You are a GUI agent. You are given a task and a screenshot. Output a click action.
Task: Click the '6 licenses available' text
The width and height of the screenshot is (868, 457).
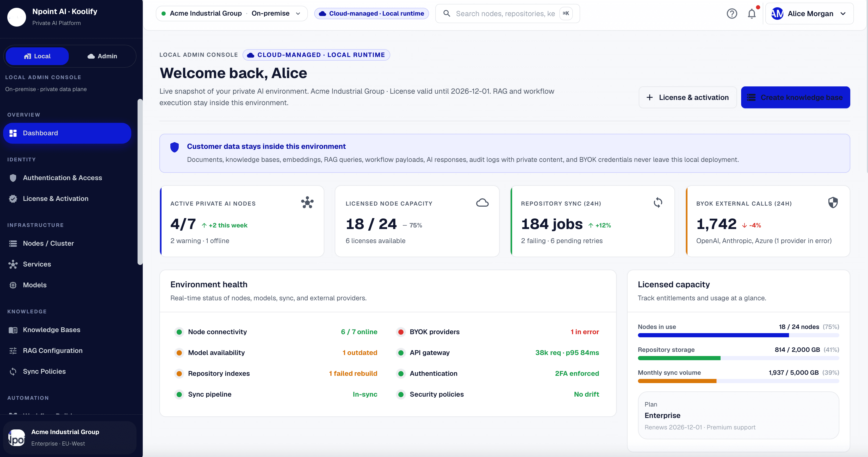(375, 241)
